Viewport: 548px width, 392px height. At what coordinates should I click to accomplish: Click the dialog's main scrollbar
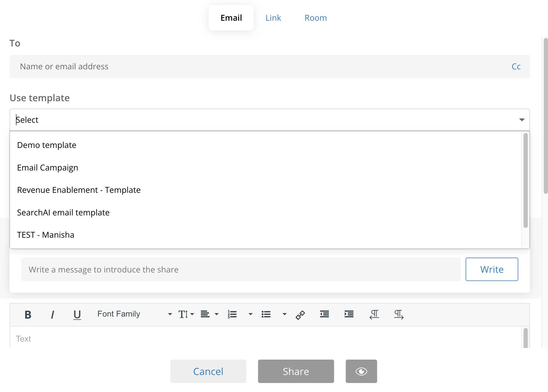(546, 116)
